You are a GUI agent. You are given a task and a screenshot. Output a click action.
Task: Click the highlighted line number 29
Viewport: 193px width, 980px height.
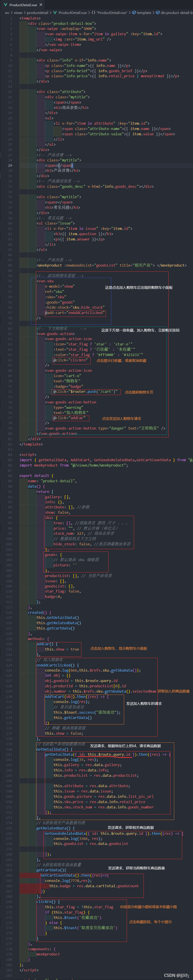click(10, 165)
